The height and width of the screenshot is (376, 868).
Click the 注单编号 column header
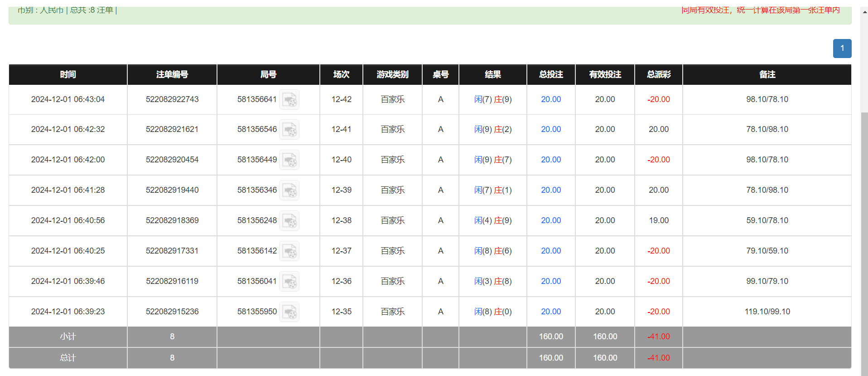[172, 74]
